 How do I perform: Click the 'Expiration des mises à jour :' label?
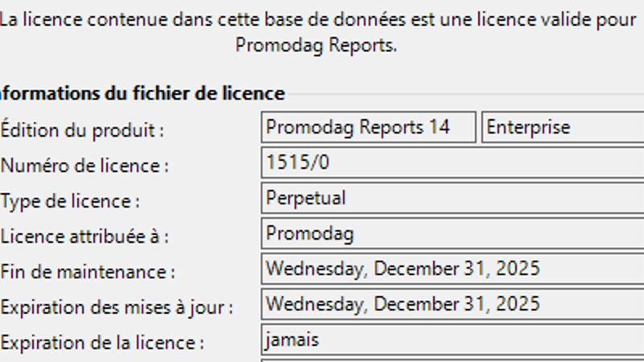pos(117,307)
